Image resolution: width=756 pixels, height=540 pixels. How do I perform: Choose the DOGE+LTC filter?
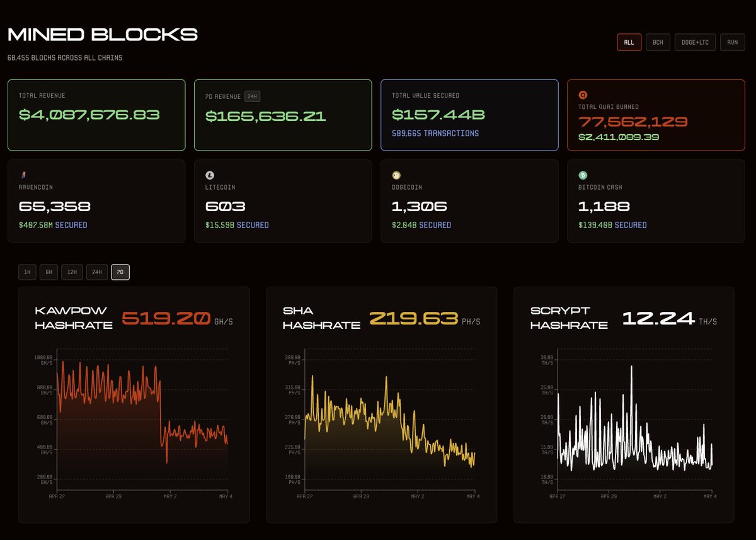[695, 42]
